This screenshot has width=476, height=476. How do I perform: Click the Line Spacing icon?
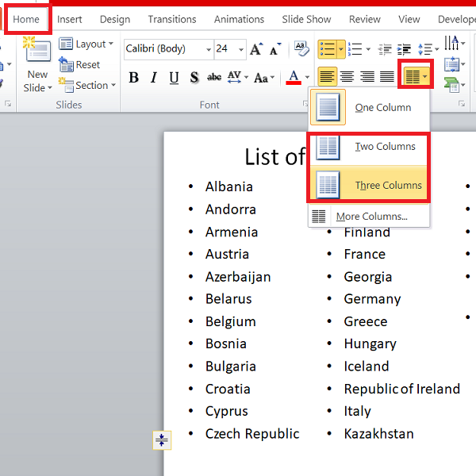point(425,49)
